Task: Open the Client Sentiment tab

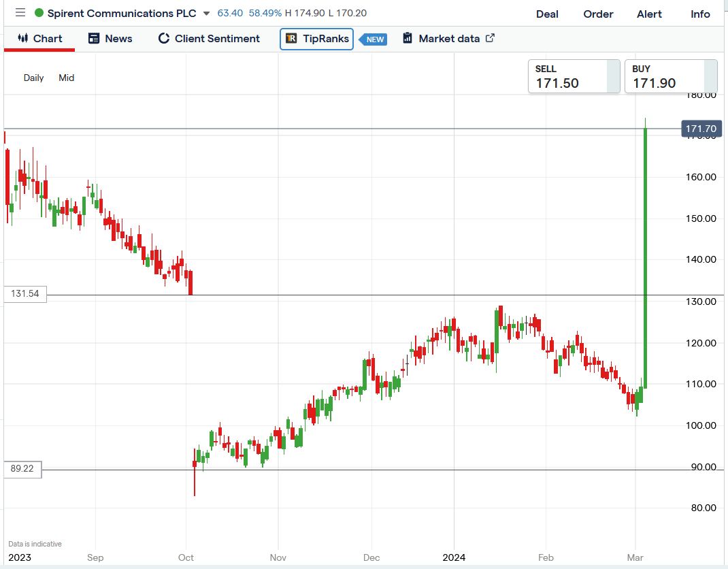Action: click(x=209, y=39)
